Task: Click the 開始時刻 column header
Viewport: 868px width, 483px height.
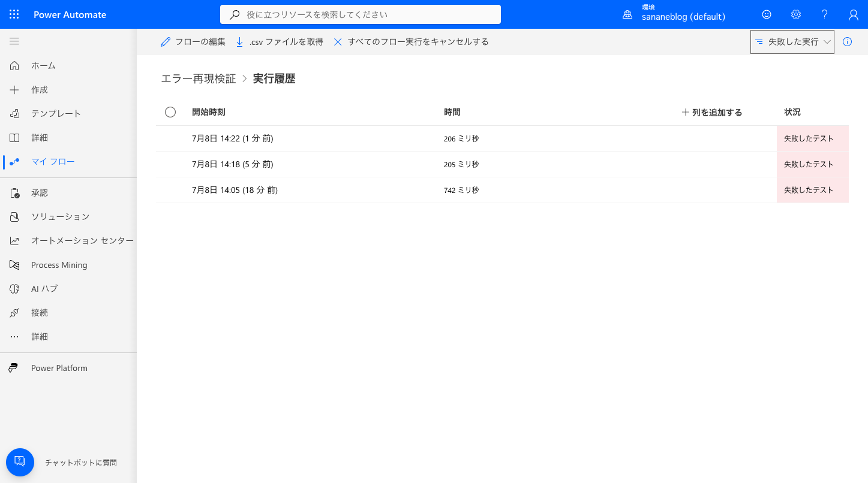Action: coord(209,112)
